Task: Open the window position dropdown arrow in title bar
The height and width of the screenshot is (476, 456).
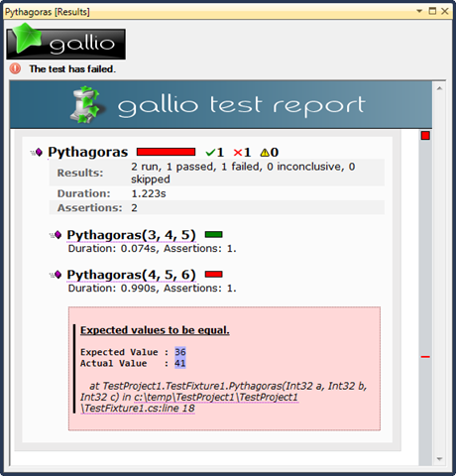Action: point(419,11)
